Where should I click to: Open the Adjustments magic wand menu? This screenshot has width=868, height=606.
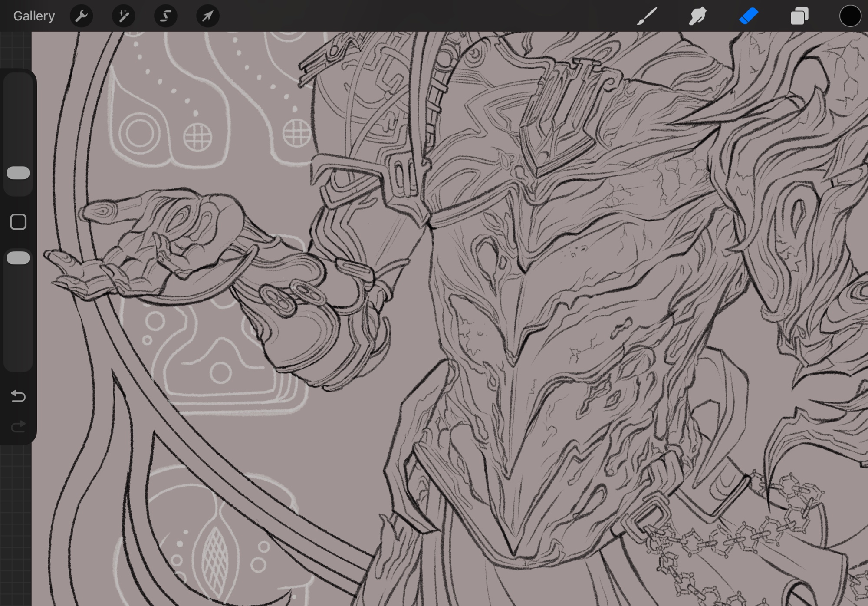click(x=123, y=16)
